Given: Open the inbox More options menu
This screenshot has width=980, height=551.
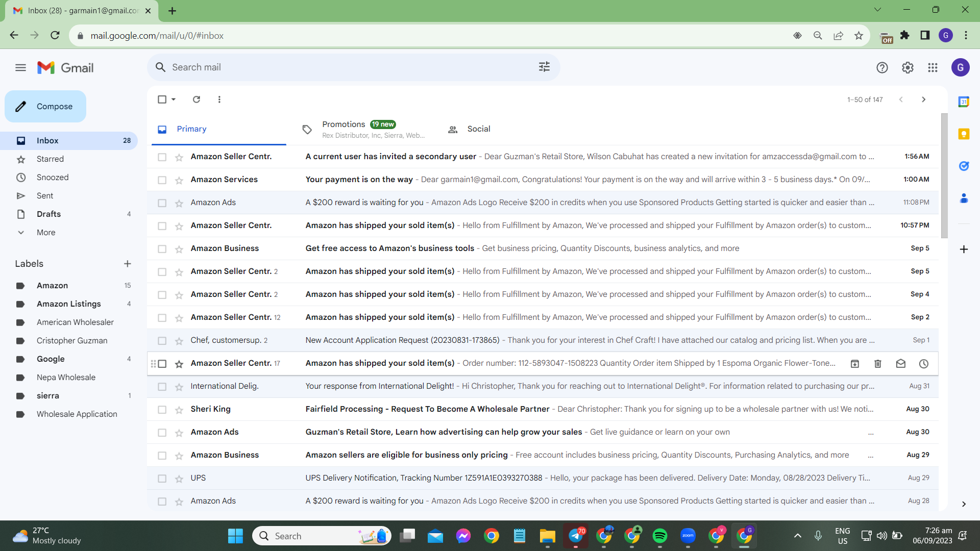Looking at the screenshot, I should click(x=219, y=99).
